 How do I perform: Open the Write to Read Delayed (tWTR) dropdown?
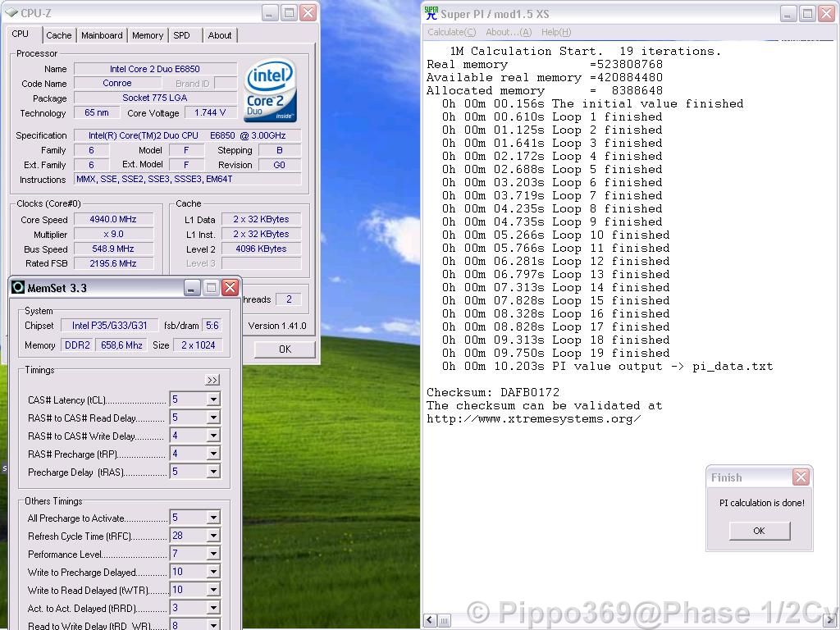point(213,591)
